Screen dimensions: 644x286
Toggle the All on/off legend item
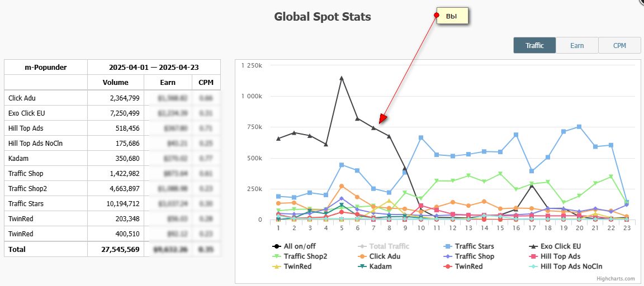(296, 246)
